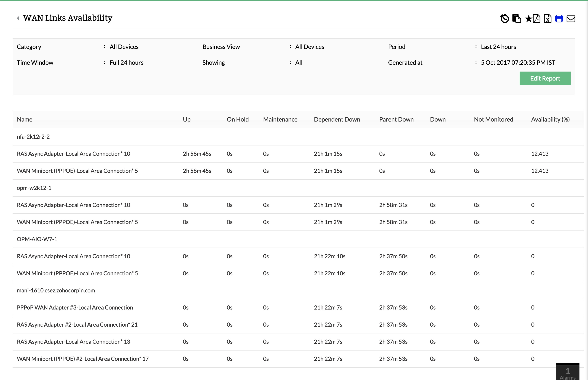Open the nfa-2k12r2-2 device row
This screenshot has height=380, width=588.
click(33, 136)
